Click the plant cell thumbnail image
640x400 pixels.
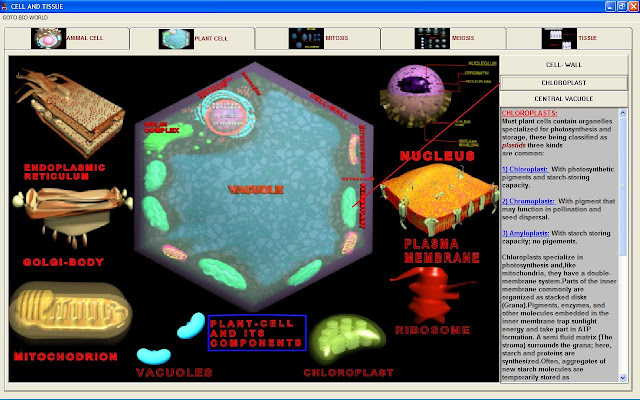[176, 39]
